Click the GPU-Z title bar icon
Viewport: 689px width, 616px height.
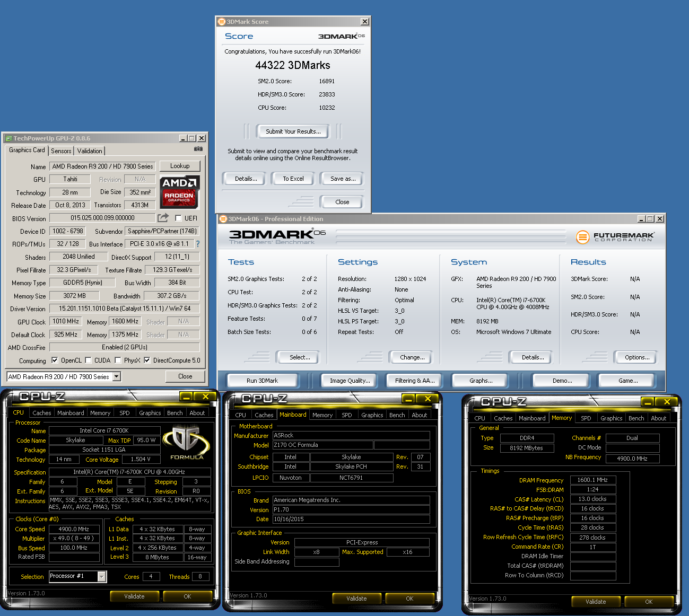click(8, 138)
